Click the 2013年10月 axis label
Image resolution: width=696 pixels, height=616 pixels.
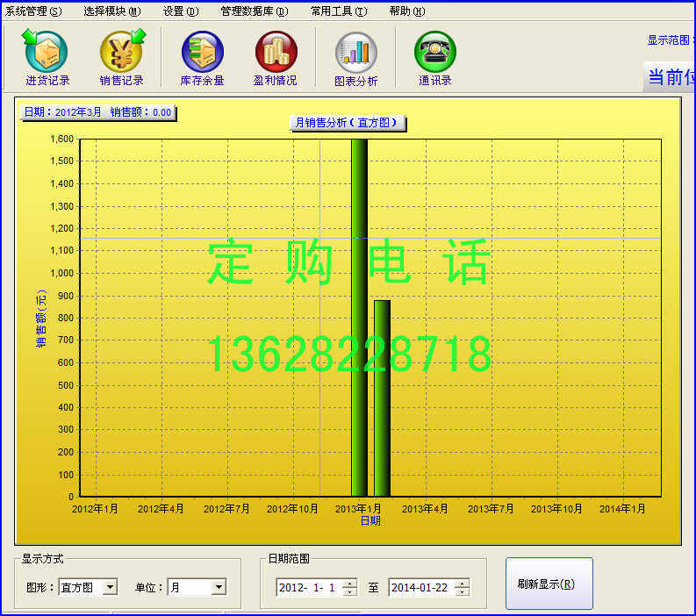556,509
